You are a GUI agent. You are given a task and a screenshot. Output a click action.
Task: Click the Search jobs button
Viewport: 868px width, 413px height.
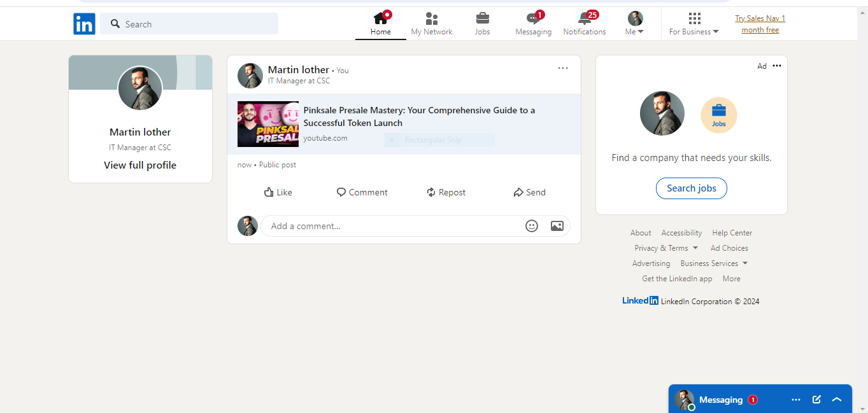point(692,188)
